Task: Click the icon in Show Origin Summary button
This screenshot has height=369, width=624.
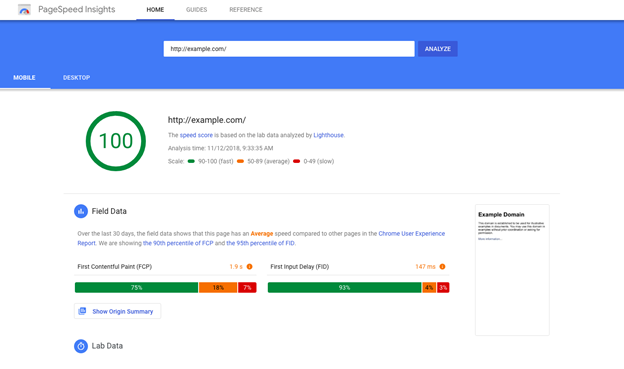Action: coord(82,311)
